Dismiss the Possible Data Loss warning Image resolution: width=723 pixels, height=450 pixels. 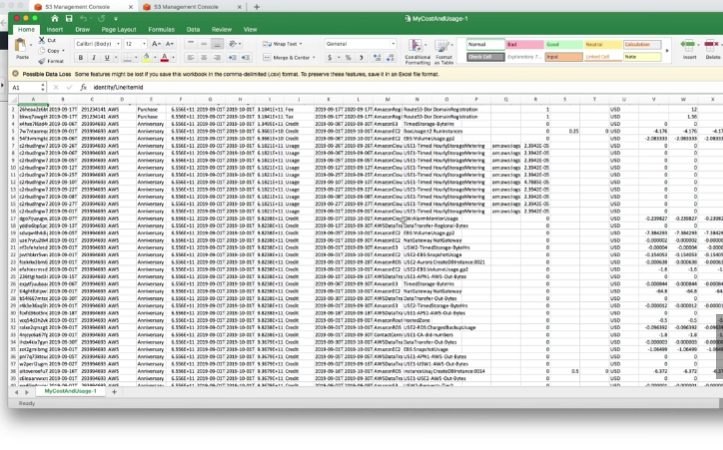(15, 74)
